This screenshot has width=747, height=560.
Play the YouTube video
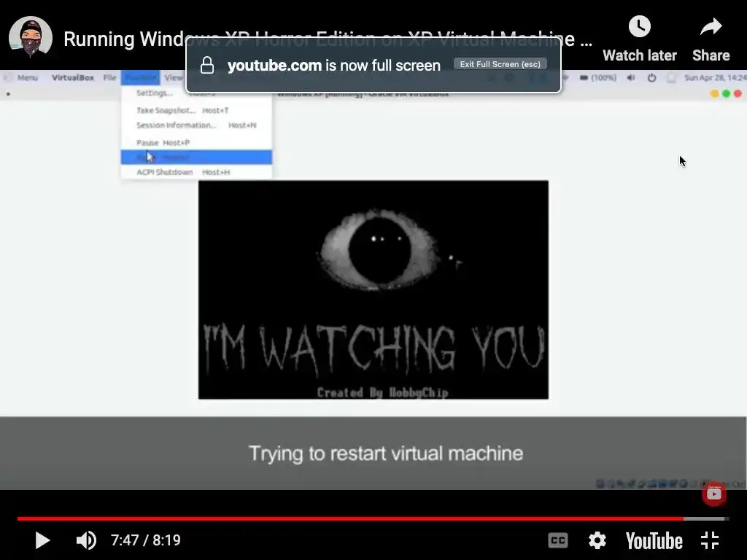42,540
